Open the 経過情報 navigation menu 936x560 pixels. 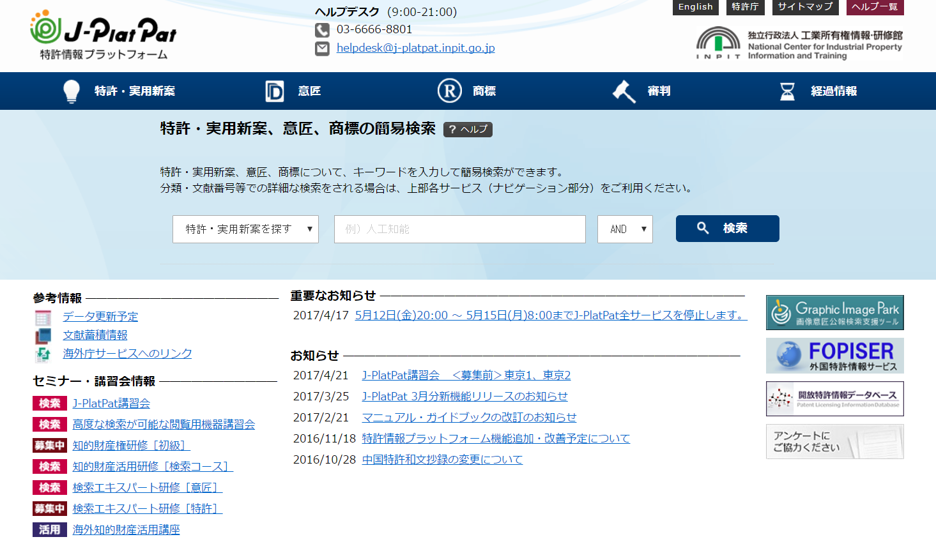pos(833,91)
